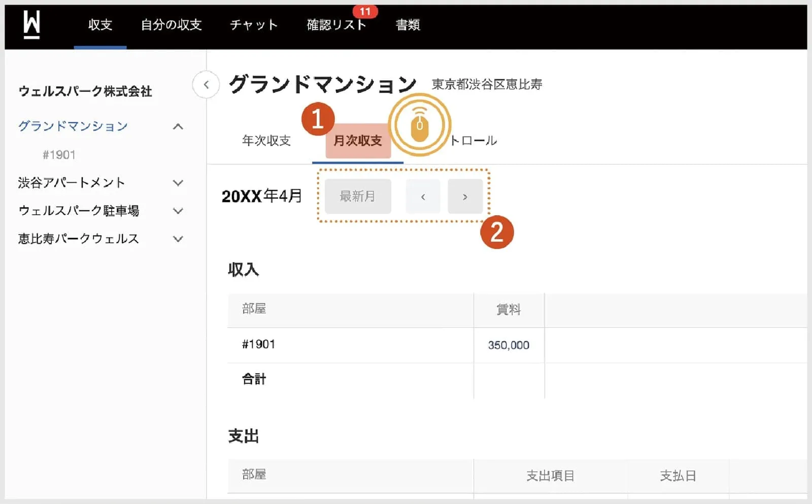Expand 渋谷アパートメント in sidebar
This screenshot has height=504, width=812.
coord(178,183)
